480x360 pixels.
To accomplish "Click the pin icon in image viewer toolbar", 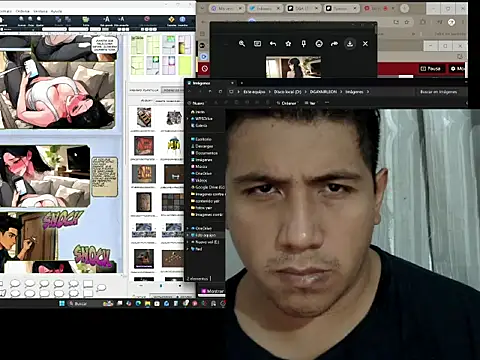I will click(303, 44).
